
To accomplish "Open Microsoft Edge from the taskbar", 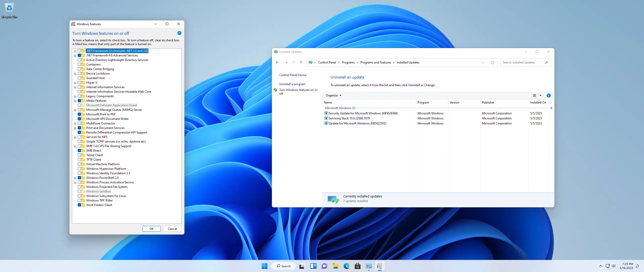I will tap(346, 266).
